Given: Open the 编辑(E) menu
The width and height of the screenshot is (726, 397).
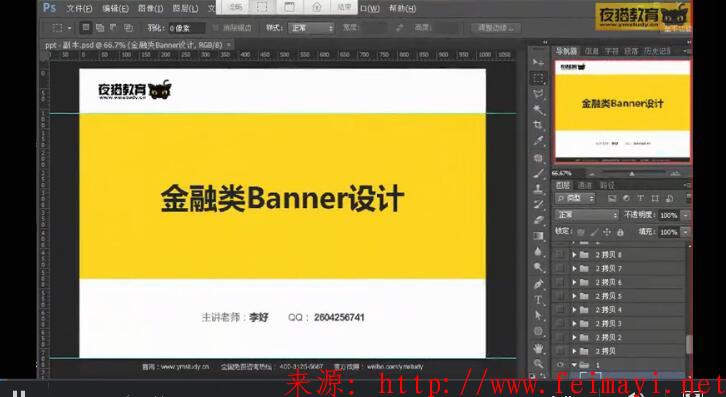Looking at the screenshot, I should (x=115, y=8).
